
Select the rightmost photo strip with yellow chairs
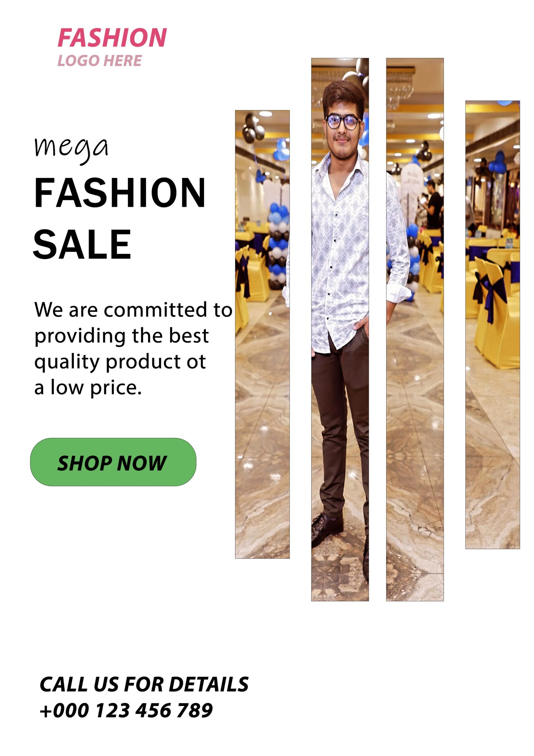(x=492, y=325)
